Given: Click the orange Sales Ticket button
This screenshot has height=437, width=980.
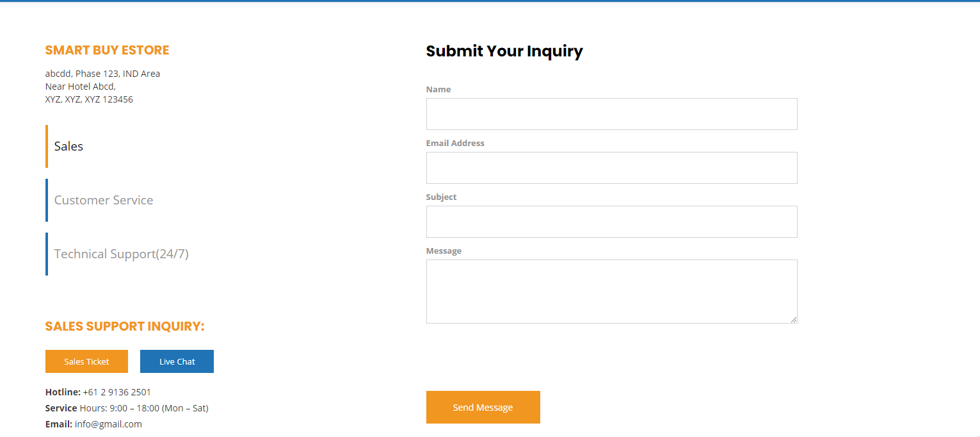Looking at the screenshot, I should (86, 361).
